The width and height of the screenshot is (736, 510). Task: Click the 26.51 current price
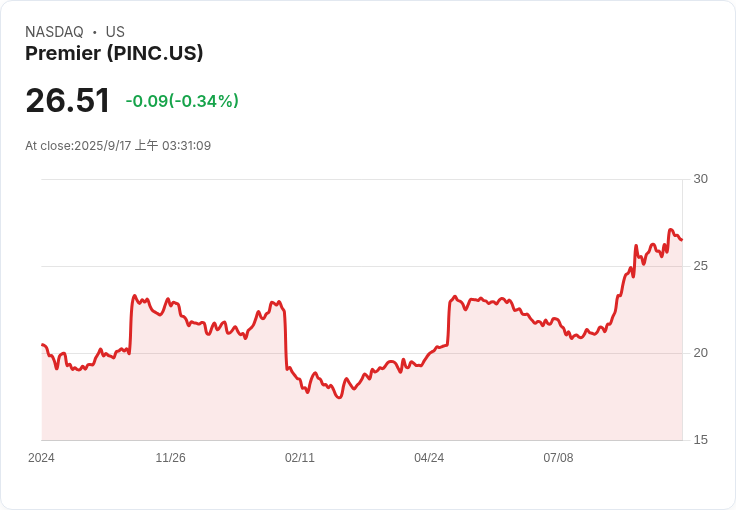coord(68,101)
